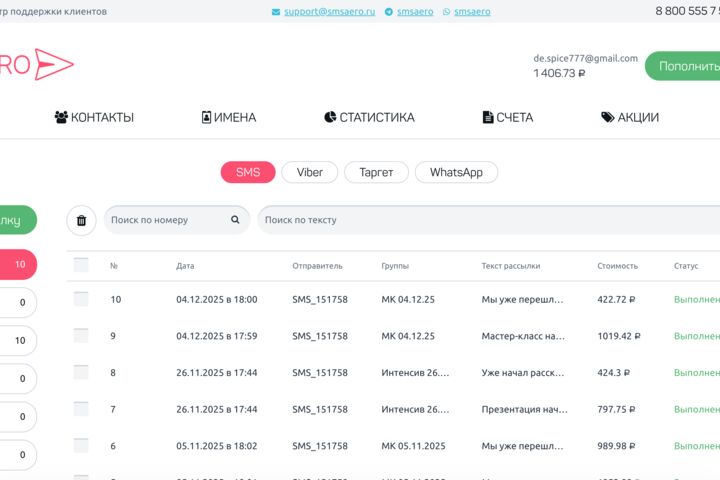Screen dimensions: 720x480
Task: Click the cost 989.98 ₽
Action: (616, 446)
